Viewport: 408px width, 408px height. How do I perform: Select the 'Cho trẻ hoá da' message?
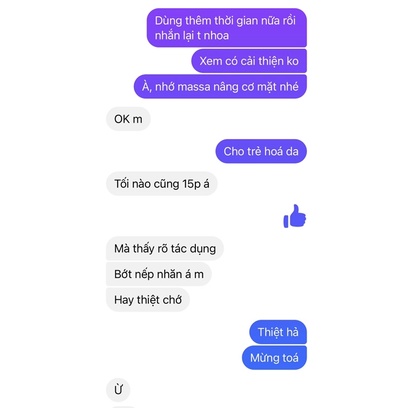point(261,151)
